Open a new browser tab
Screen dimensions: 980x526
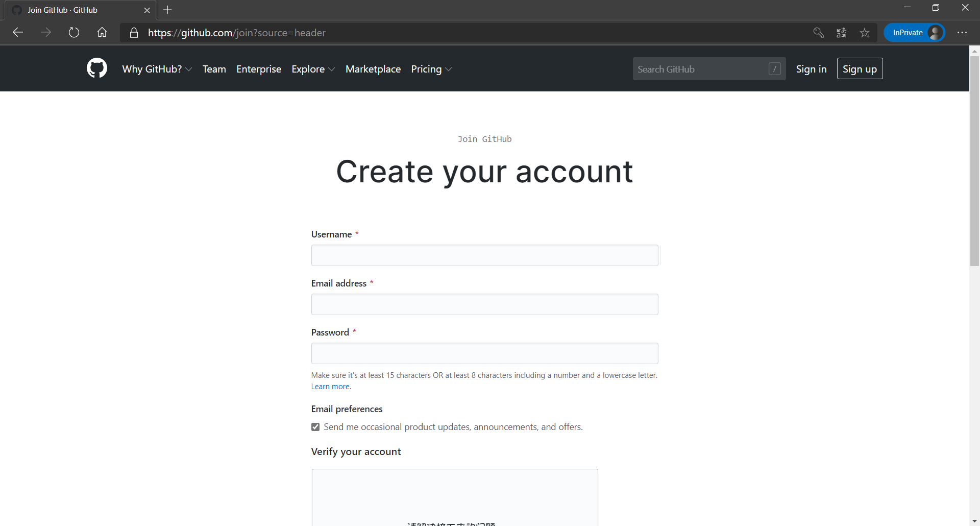point(167,10)
